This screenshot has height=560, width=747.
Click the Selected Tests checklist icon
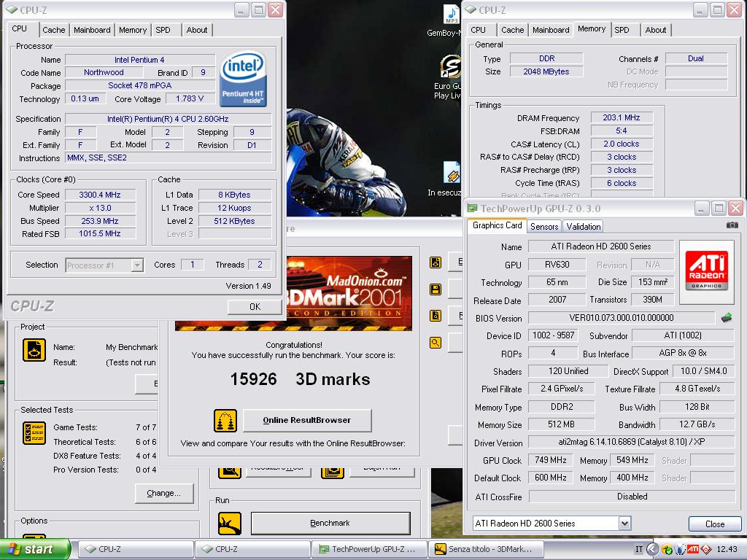coord(34,433)
